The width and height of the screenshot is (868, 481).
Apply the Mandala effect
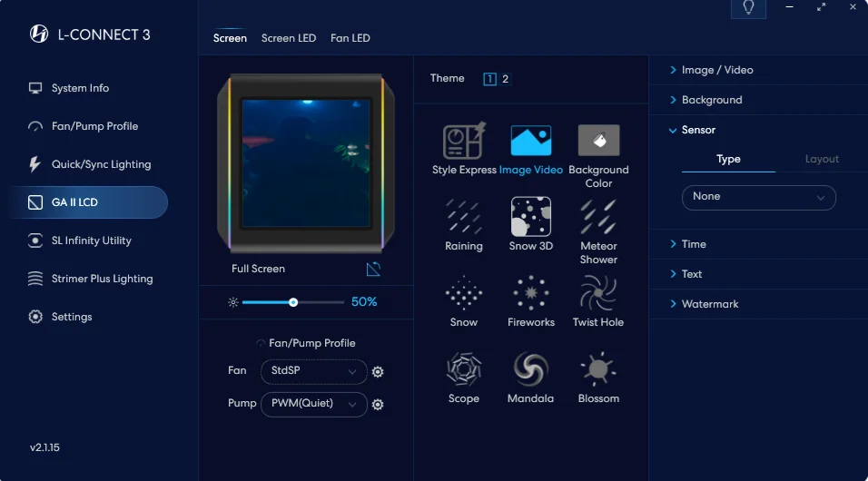(531, 369)
